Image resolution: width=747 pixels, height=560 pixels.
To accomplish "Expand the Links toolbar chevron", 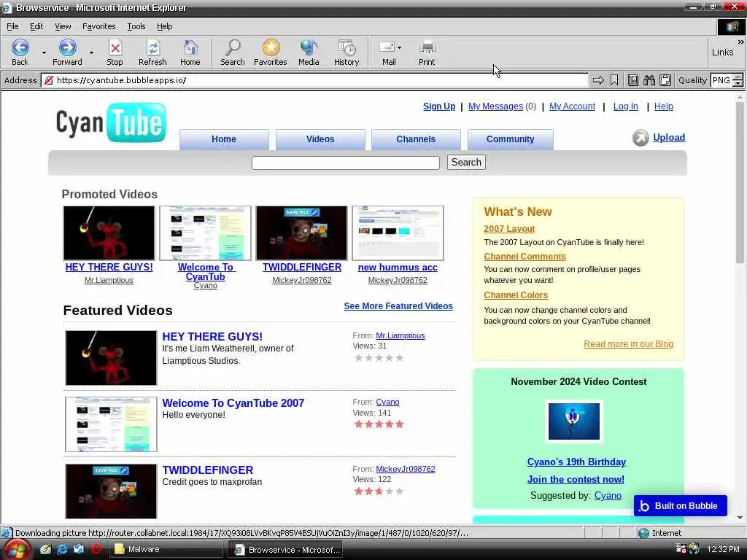I will [x=740, y=42].
